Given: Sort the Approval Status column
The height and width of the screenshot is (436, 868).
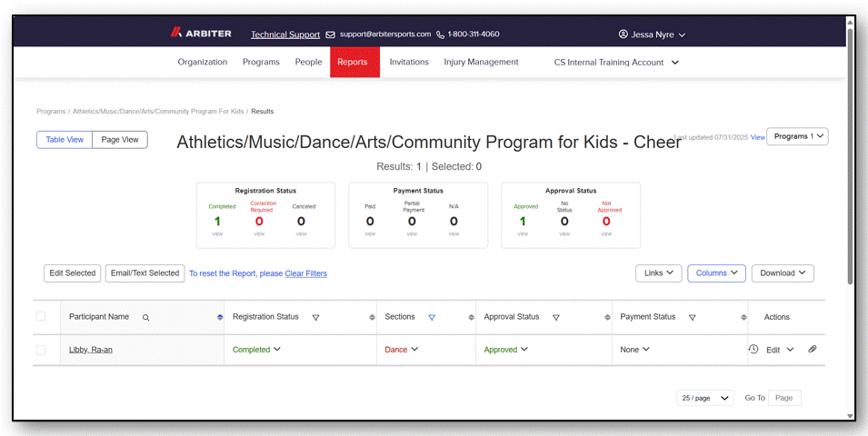Looking at the screenshot, I should (x=607, y=318).
